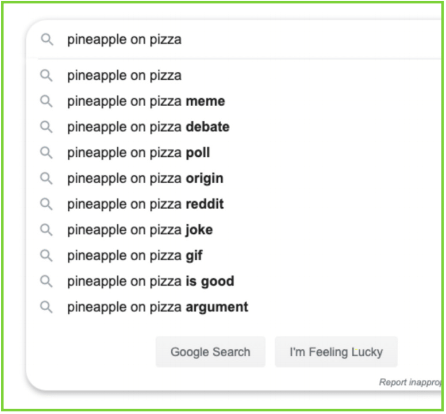The height and width of the screenshot is (414, 446).
Task: Click the I'm Feeling Lucky button
Action: point(336,352)
